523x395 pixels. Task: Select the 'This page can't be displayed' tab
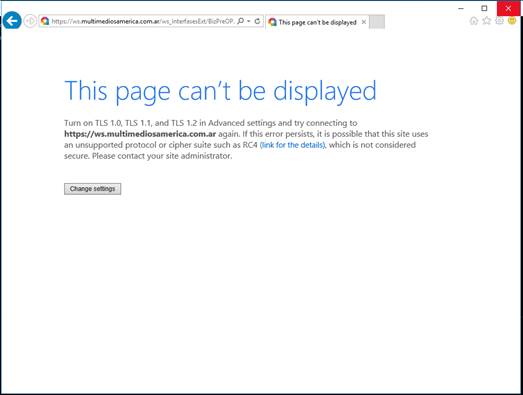pyautogui.click(x=317, y=22)
